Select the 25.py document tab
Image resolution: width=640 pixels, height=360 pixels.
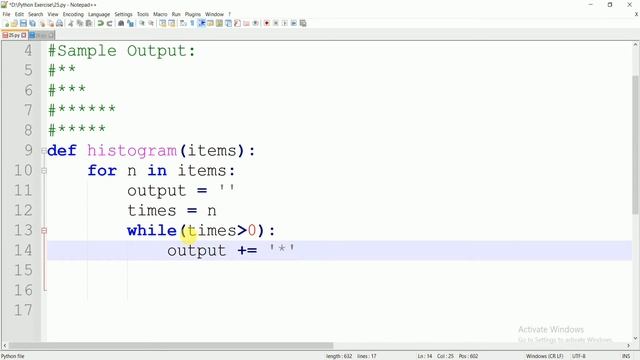pyautogui.click(x=14, y=36)
